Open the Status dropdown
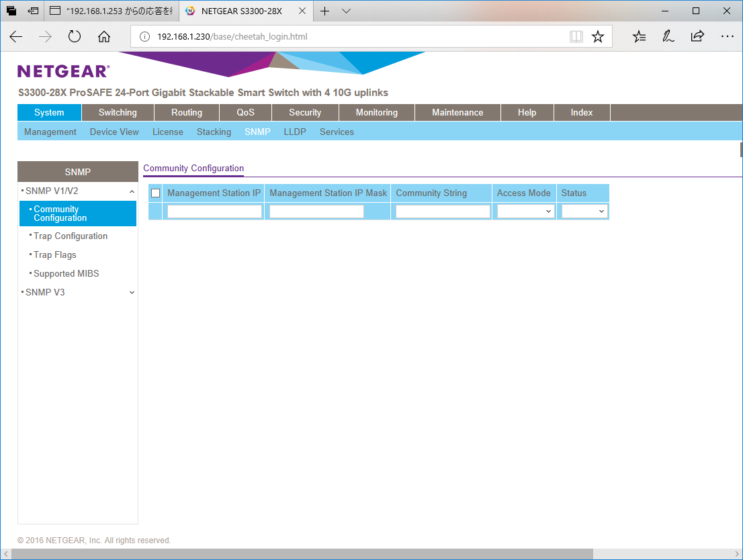Viewport: 743px width, 560px height. 584,212
